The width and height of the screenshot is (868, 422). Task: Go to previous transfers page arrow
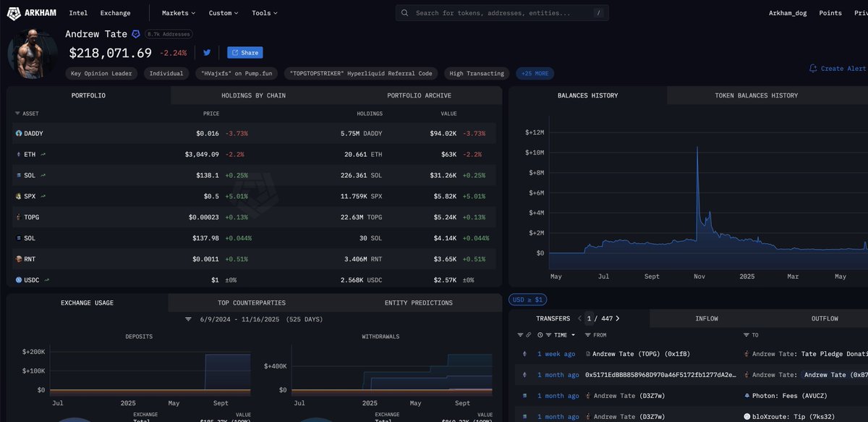579,318
